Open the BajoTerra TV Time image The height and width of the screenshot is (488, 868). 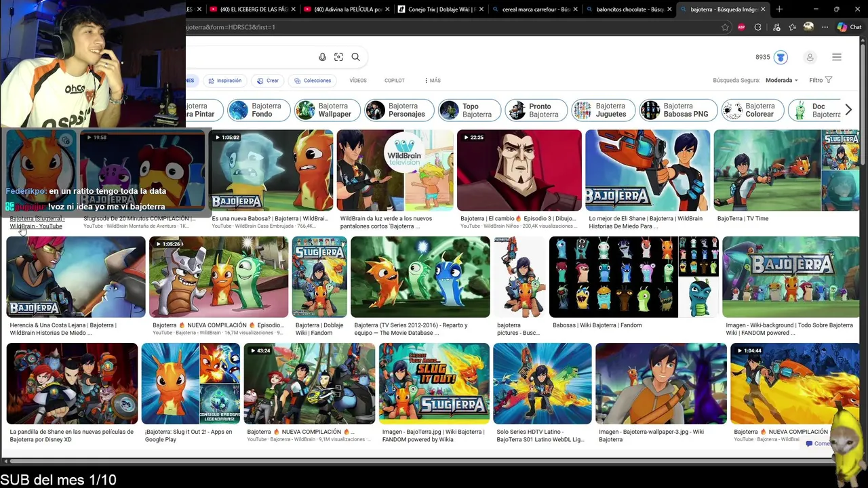click(787, 170)
